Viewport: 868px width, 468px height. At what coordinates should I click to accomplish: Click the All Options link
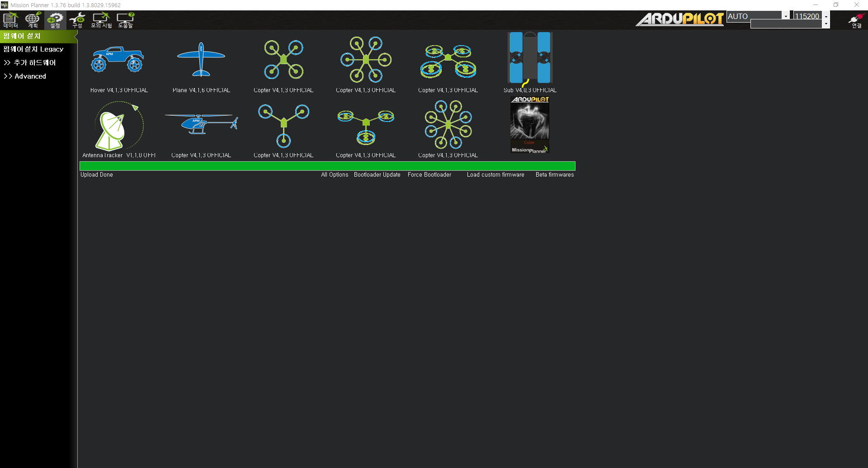(x=335, y=174)
